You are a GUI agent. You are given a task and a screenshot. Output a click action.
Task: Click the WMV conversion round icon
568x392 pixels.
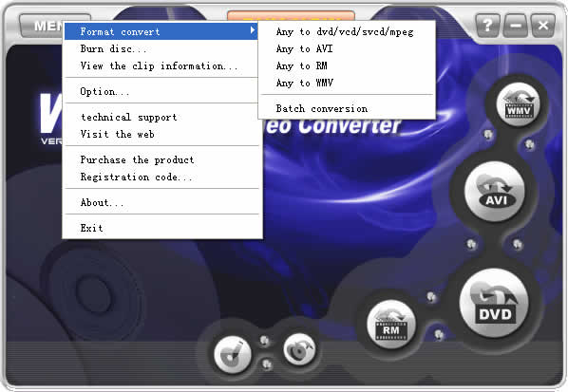(518, 105)
